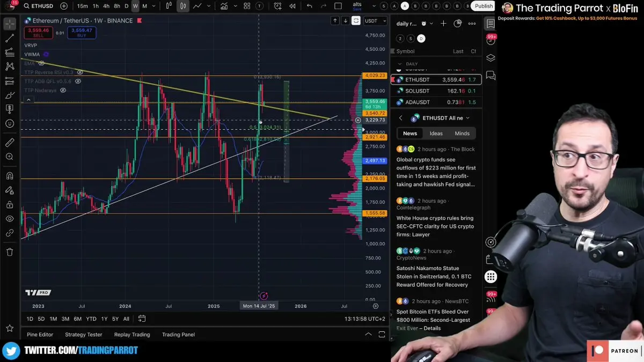The height and width of the screenshot is (362, 644).
Task: Toggle visibility of TTP Reverse RSI
Action: 79,72
